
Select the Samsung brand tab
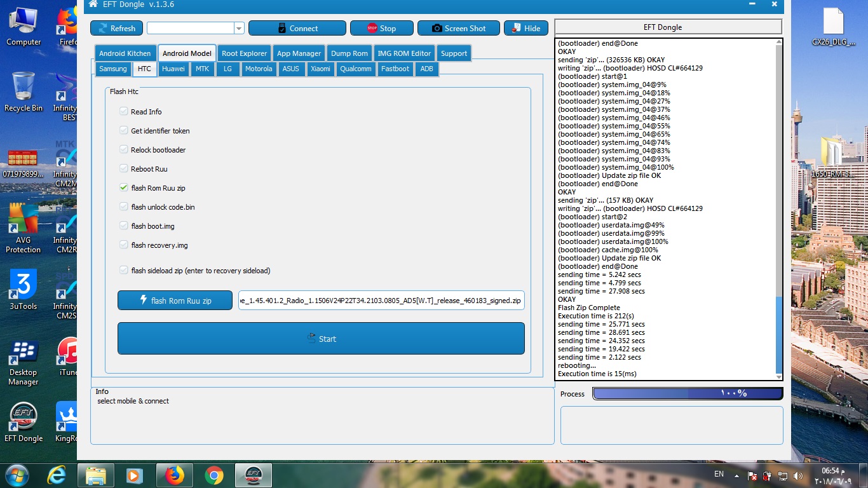(x=113, y=69)
